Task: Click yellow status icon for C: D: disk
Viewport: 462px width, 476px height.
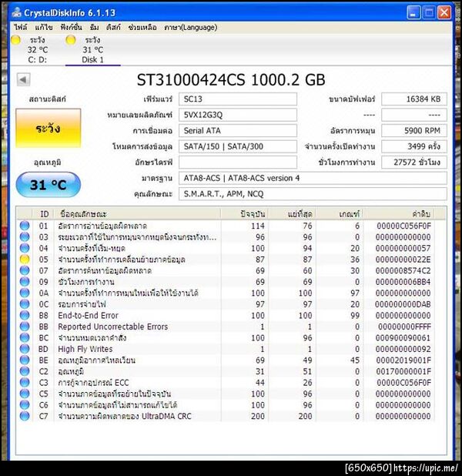Action: (15, 40)
